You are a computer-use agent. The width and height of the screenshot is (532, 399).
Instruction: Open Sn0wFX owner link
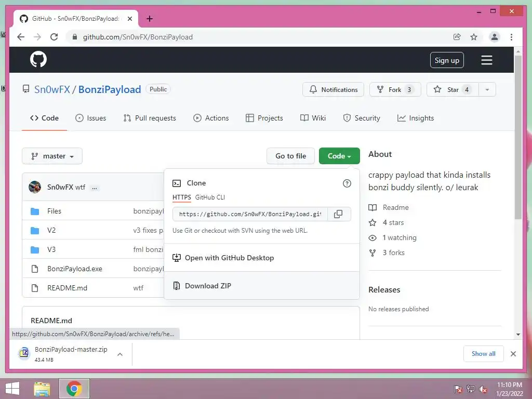coord(52,89)
